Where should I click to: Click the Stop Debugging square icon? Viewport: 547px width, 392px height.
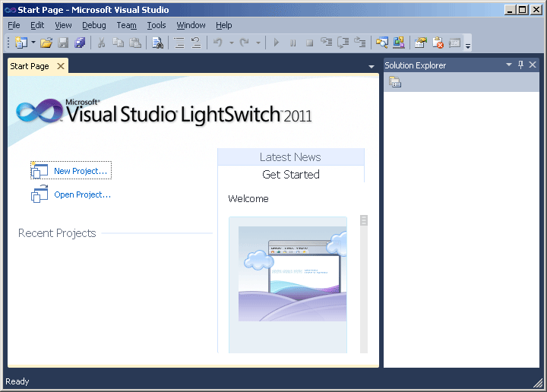click(309, 43)
